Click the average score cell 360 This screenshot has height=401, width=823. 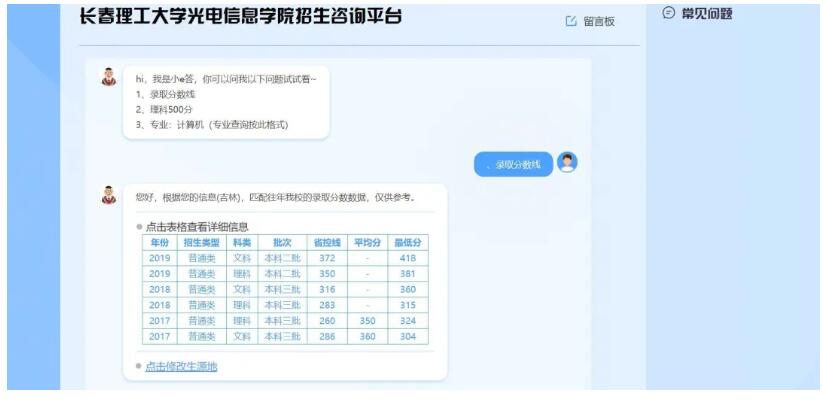(367, 336)
